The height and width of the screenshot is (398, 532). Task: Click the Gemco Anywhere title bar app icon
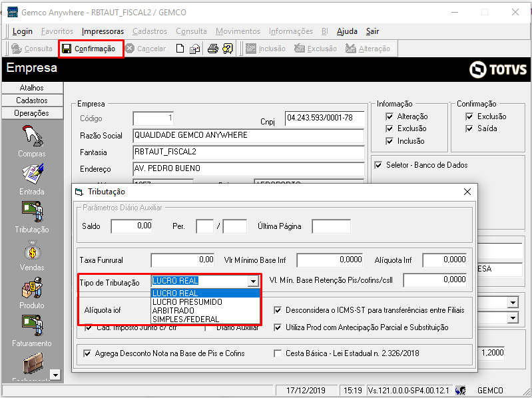[x=13, y=12]
